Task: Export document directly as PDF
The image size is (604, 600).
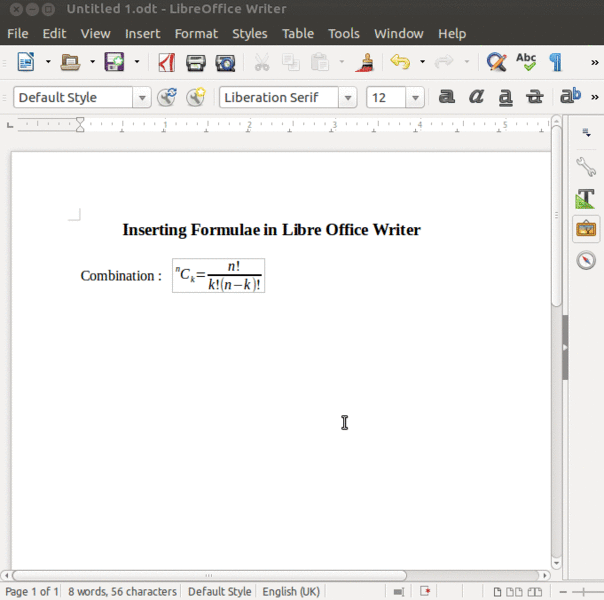Action: (x=167, y=62)
